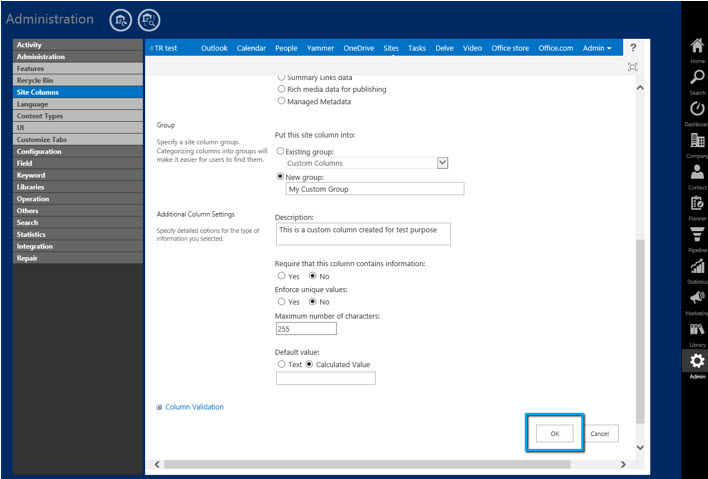Open the OneDrive link in top bar

[359, 48]
